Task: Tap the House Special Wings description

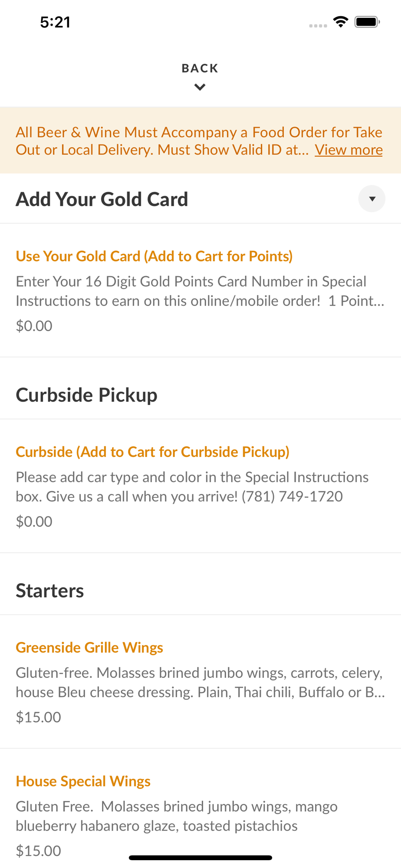Action: 176,816
